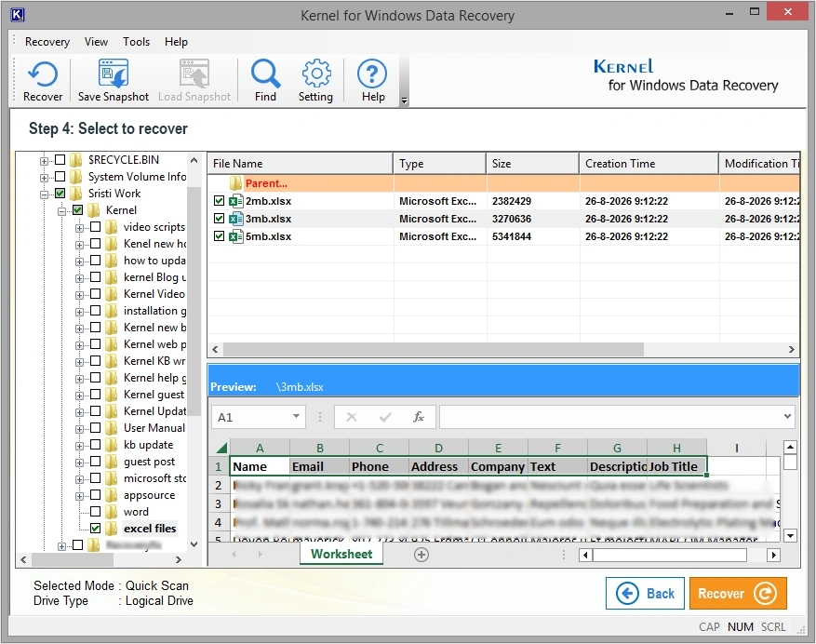The width and height of the screenshot is (816, 644).
Task: Click the $RECYCLE.BIN folder icon
Action: [x=76, y=160]
